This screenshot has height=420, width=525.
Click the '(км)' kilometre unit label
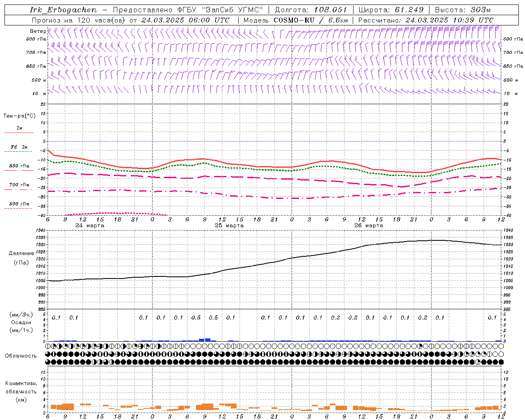(21, 399)
